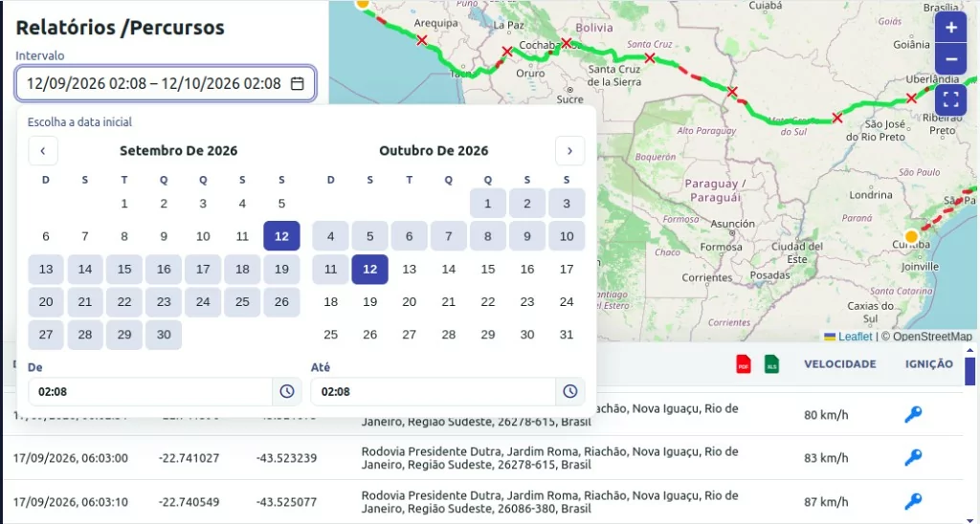This screenshot has height=524, width=980.
Task: Click the 87 km/h speed value
Action: [826, 501]
